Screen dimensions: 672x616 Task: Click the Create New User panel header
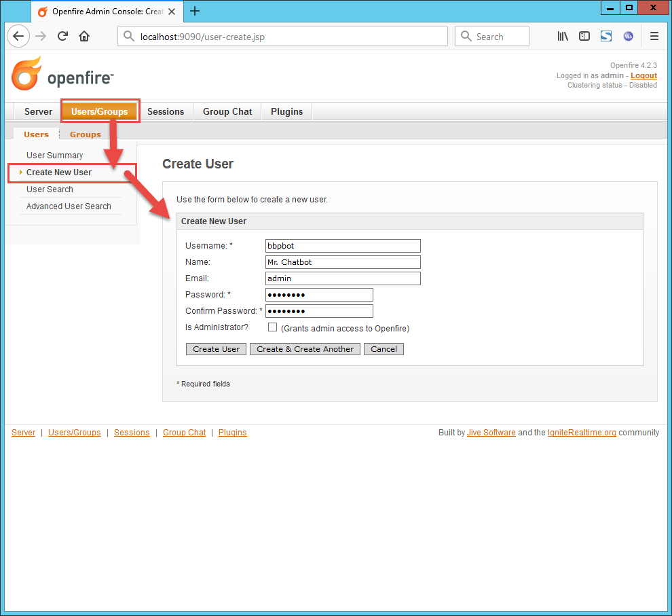coord(410,221)
